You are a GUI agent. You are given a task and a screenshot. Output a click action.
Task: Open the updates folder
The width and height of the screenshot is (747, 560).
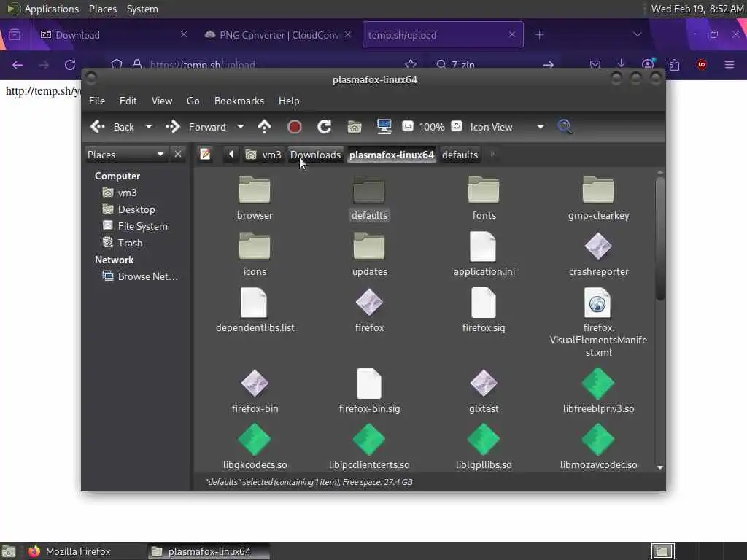(369, 254)
